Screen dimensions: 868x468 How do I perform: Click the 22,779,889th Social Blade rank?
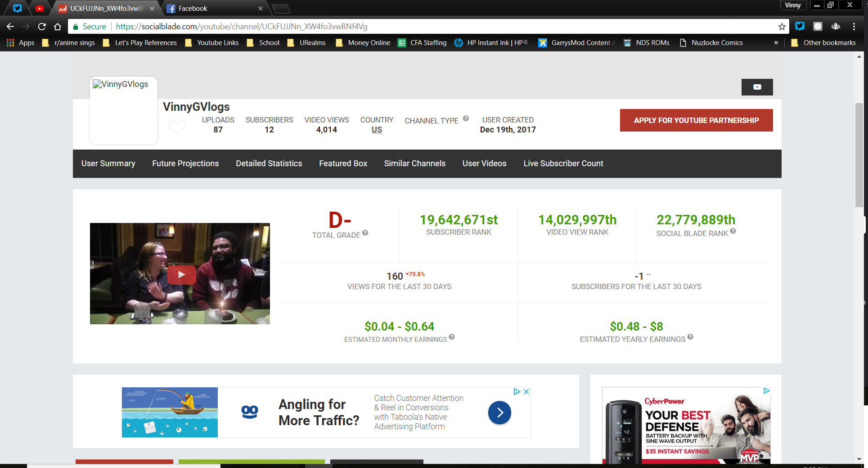pos(696,220)
